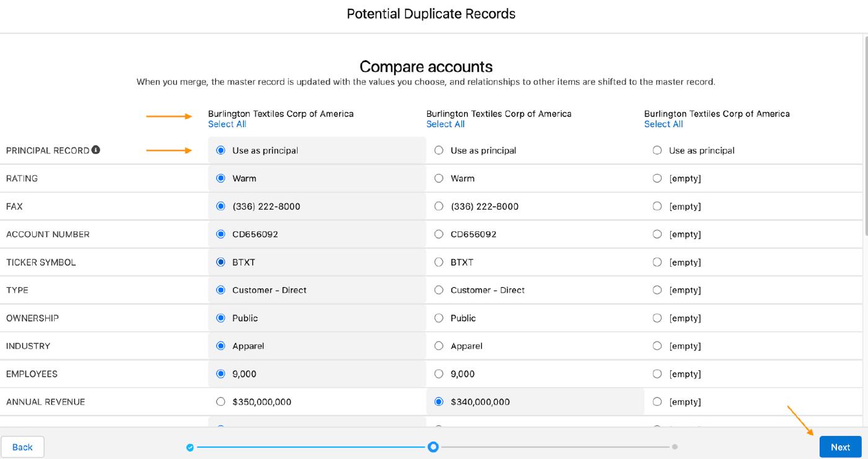Choose BTXT ticker from second record
Viewport: 868px width, 459px height.
point(439,262)
